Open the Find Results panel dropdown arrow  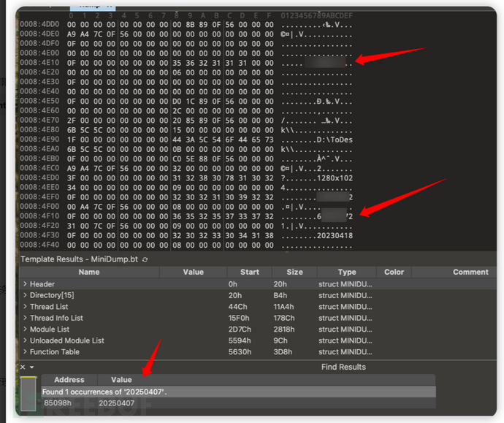[31, 367]
